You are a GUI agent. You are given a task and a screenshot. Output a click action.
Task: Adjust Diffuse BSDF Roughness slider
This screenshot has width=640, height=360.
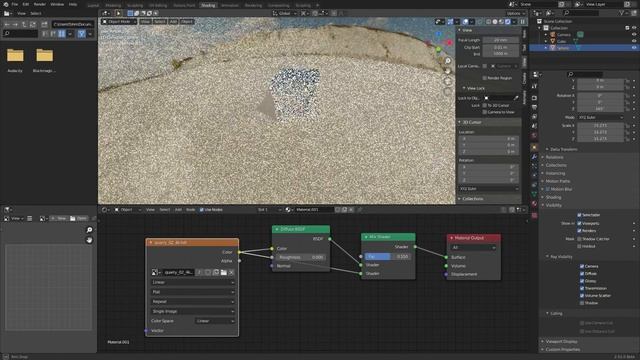301,257
